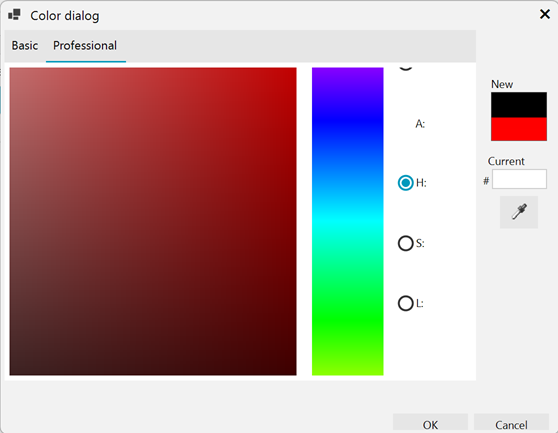Select the H: hue radio button
This screenshot has height=433, width=558.
pos(405,183)
